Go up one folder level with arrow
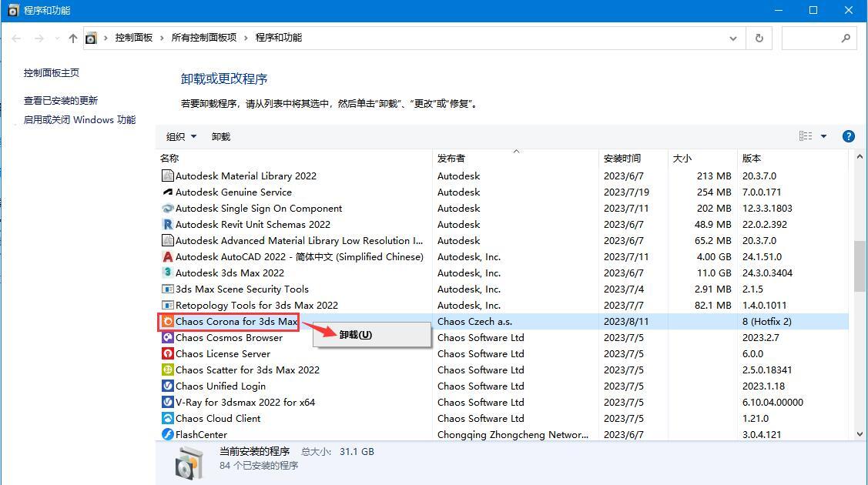The image size is (868, 485). click(72, 38)
